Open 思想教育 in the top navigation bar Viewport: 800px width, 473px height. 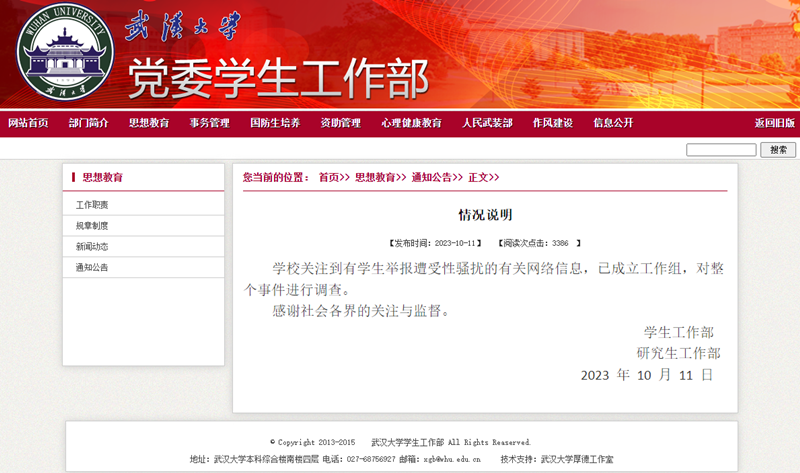(149, 123)
